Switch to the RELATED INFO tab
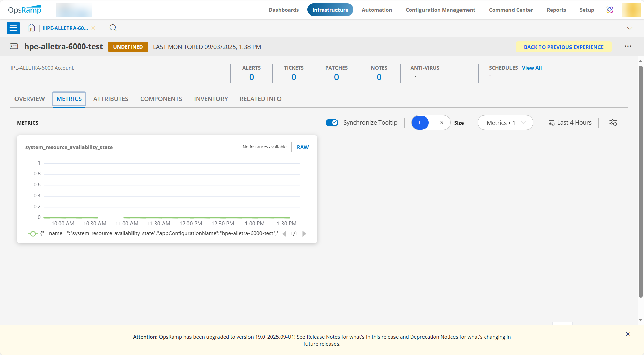 261,99
